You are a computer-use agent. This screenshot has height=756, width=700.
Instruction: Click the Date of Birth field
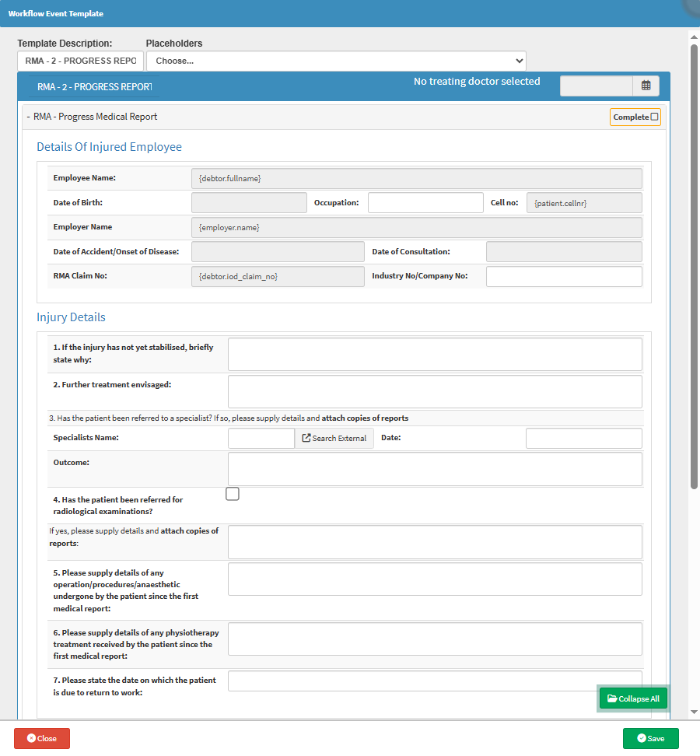[249, 202]
